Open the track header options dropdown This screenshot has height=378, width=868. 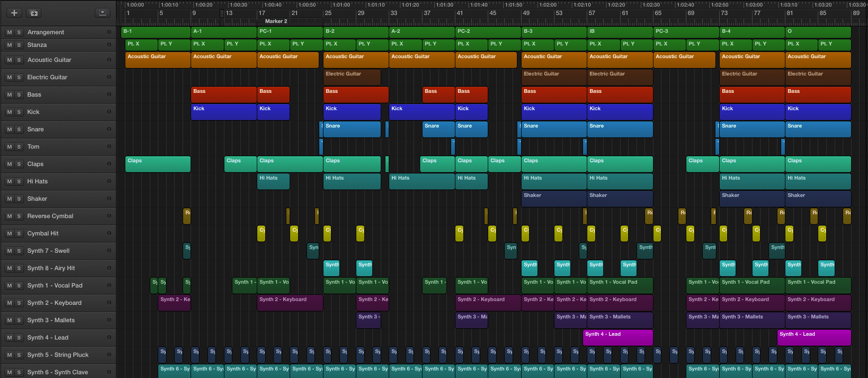tap(102, 13)
